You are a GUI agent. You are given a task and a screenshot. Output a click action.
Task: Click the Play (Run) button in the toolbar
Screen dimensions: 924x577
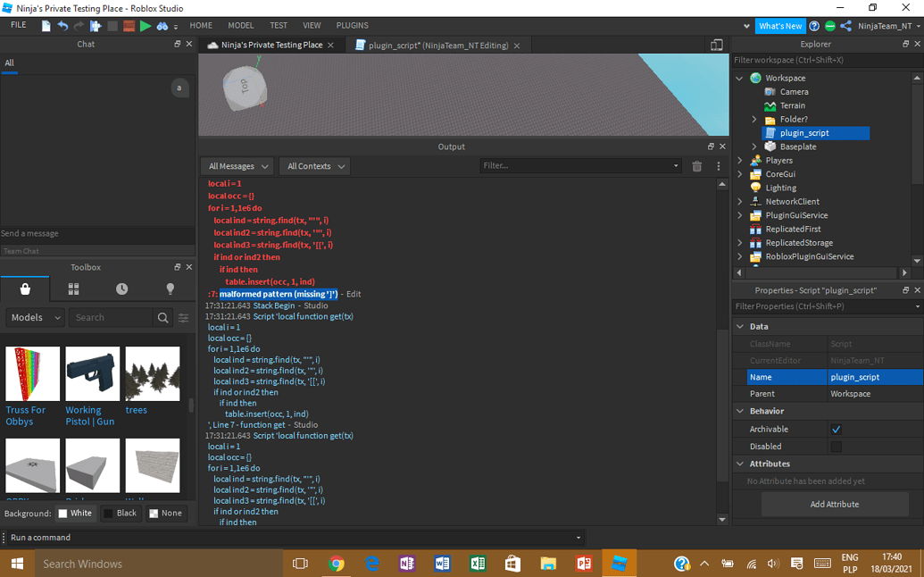(x=146, y=26)
